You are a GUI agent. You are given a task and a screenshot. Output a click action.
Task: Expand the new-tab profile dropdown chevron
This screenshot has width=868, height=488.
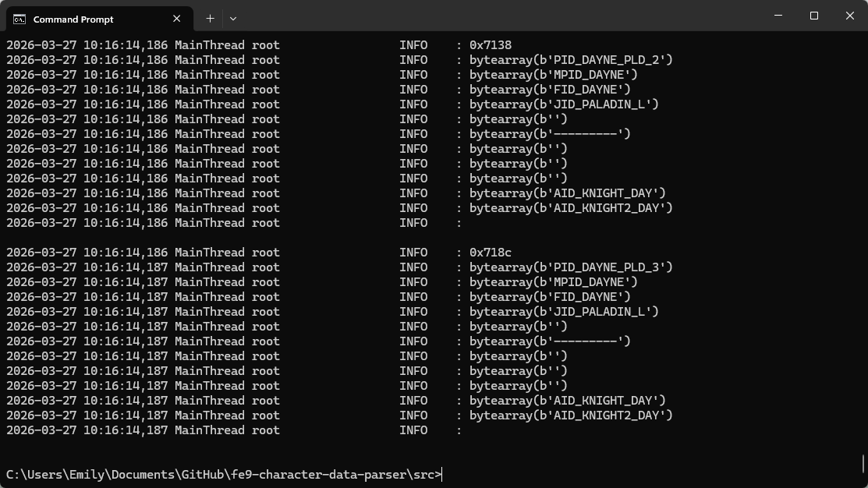point(233,18)
